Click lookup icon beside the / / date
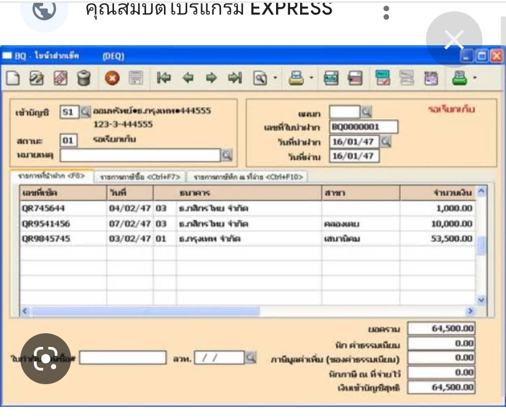506x420 pixels. (x=251, y=358)
